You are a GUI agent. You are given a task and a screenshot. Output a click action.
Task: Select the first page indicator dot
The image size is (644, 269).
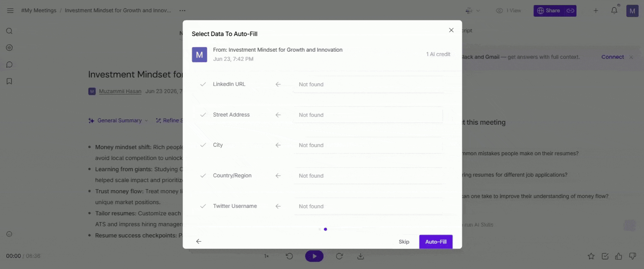[320, 229]
